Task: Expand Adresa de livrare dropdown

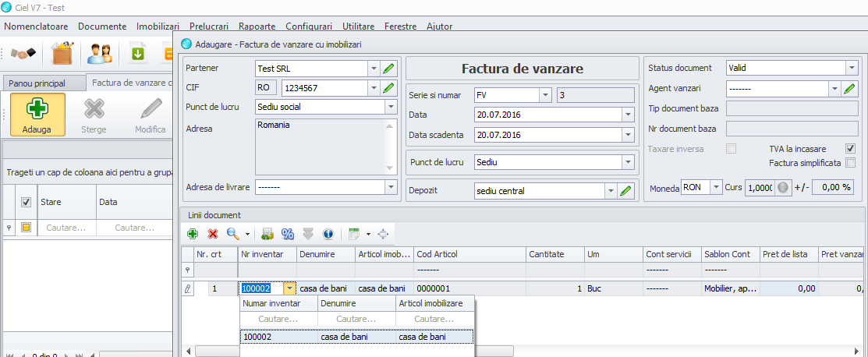Action: tap(391, 187)
